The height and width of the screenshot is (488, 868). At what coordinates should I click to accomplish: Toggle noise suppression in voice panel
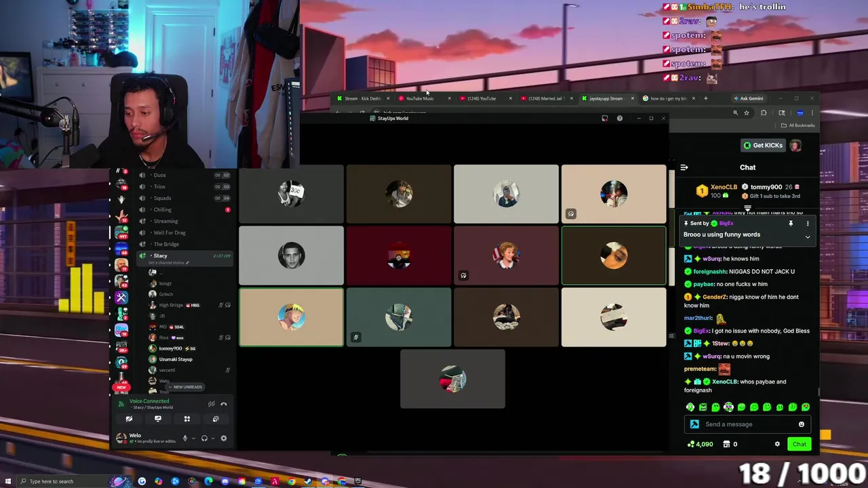point(212,404)
